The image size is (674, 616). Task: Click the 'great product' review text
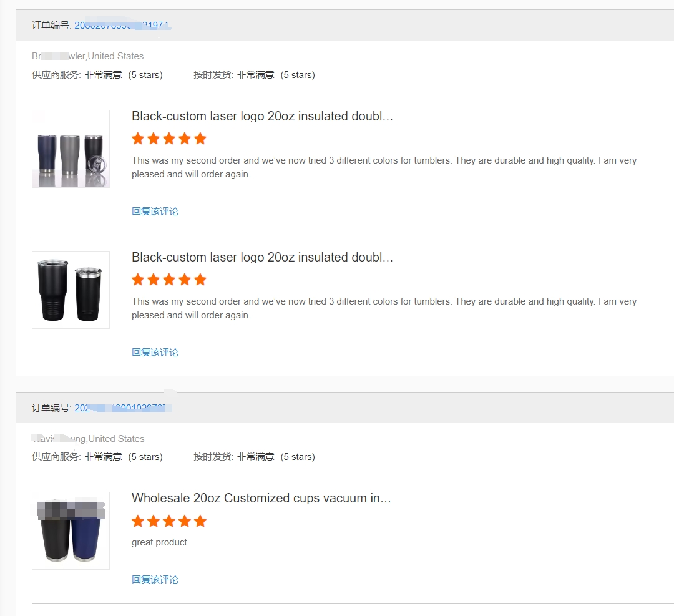point(159,543)
